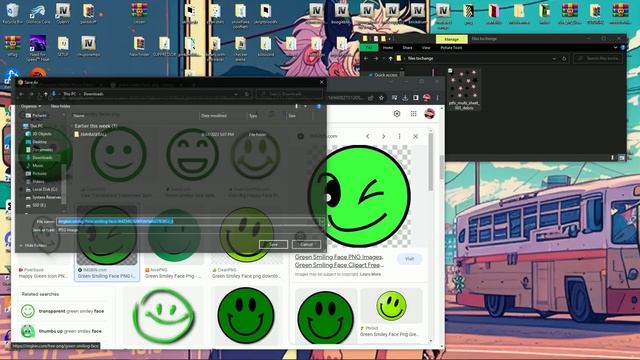
Task: Open the Glorious Core desktop shortcut
Action: point(38,13)
